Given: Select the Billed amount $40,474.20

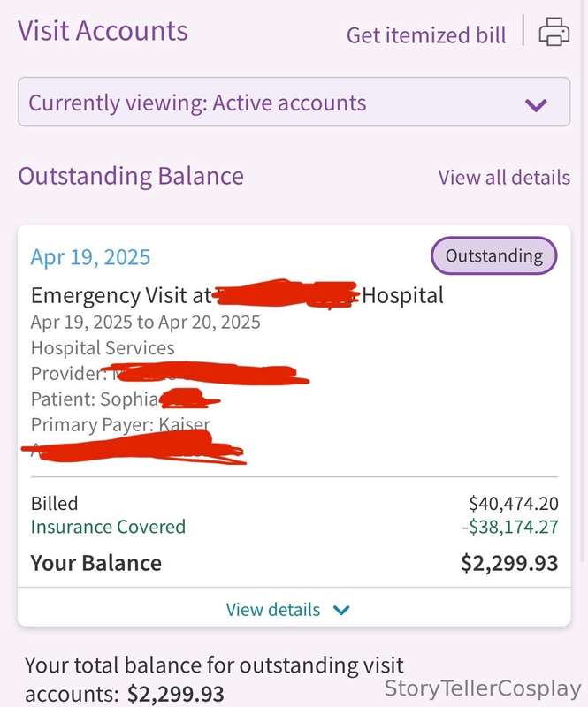Looking at the screenshot, I should (514, 503).
